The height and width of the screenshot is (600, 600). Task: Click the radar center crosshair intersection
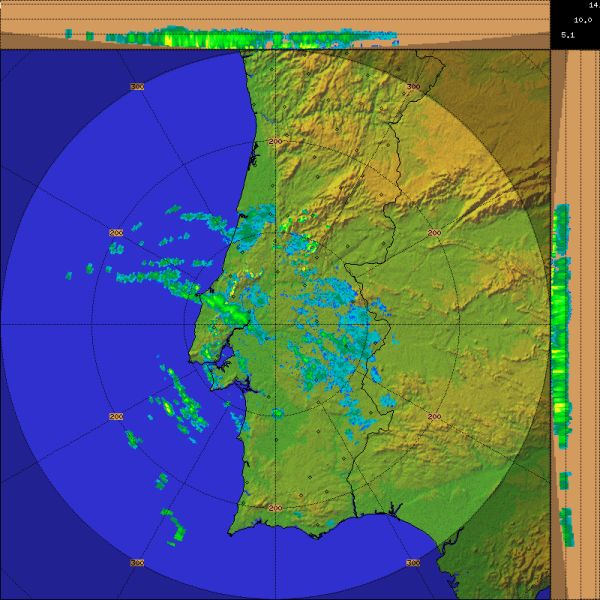(x=276, y=325)
